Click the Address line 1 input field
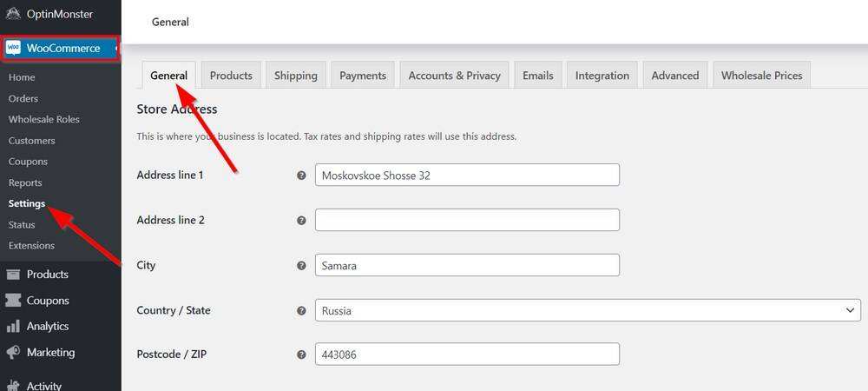868x391 pixels. 467,175
